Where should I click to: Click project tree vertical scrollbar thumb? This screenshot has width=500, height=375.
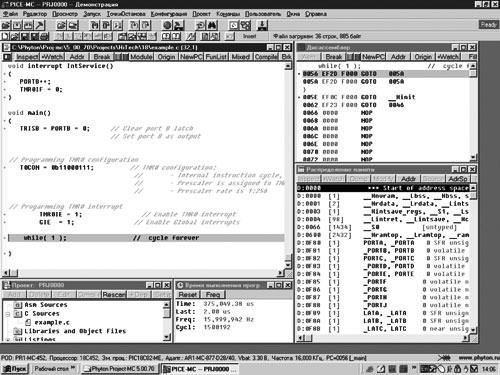(x=167, y=313)
